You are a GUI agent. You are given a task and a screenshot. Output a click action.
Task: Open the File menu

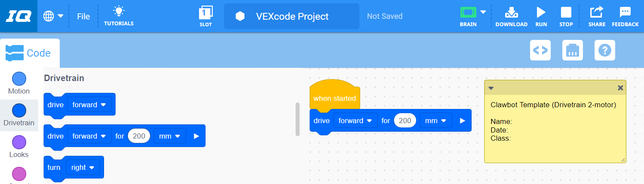pos(83,16)
